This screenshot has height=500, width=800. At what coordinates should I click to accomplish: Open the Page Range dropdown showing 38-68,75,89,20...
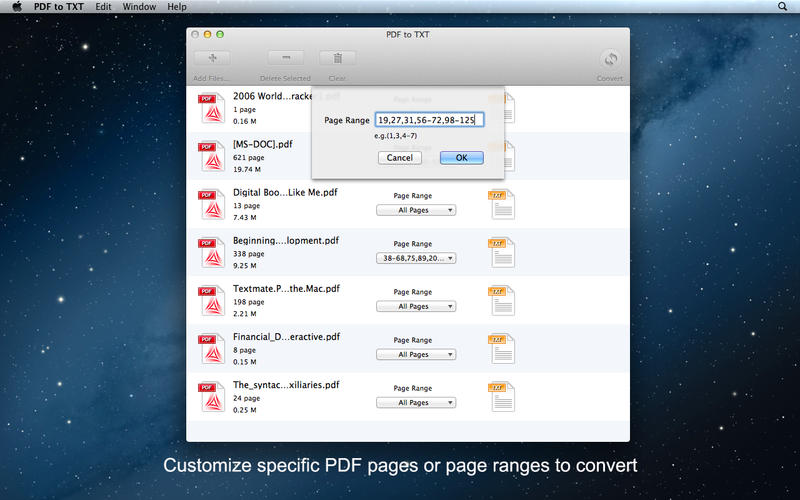[415, 258]
